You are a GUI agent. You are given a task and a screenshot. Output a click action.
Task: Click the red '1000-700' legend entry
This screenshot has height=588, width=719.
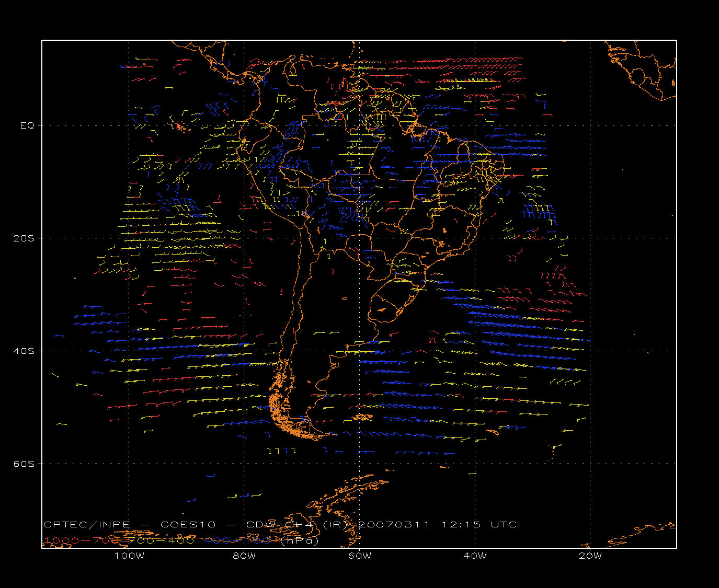click(x=82, y=540)
